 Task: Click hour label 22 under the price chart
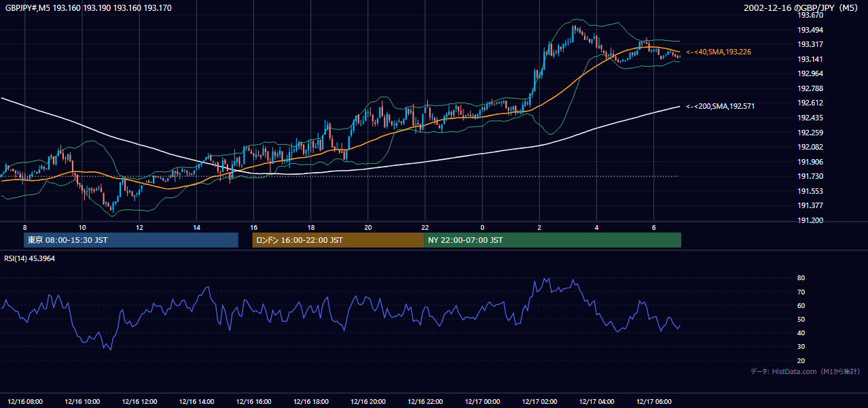pyautogui.click(x=424, y=227)
